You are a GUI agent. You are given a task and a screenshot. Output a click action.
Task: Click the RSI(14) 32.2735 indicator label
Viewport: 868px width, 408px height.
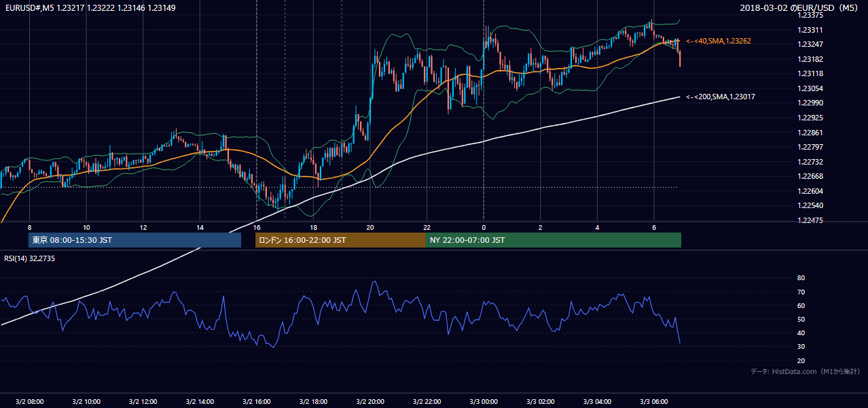click(x=29, y=258)
